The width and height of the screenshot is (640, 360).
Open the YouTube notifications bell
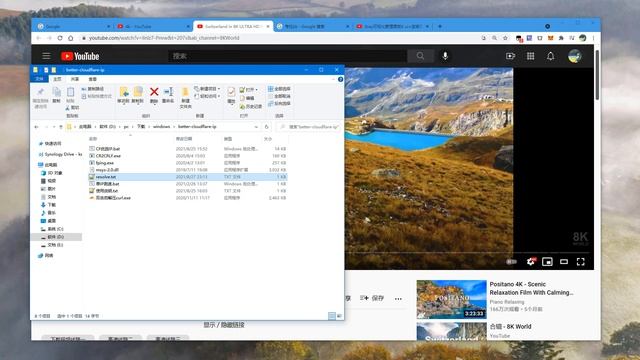click(x=550, y=56)
